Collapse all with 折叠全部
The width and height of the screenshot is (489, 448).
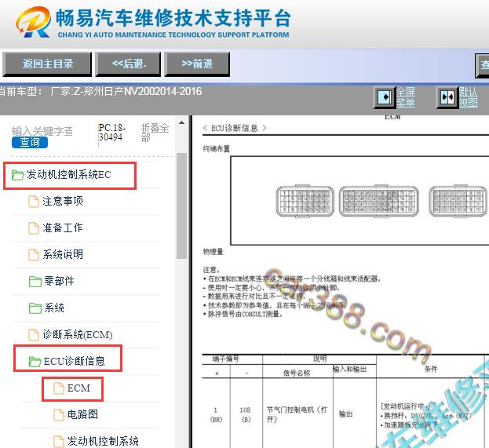pos(155,133)
